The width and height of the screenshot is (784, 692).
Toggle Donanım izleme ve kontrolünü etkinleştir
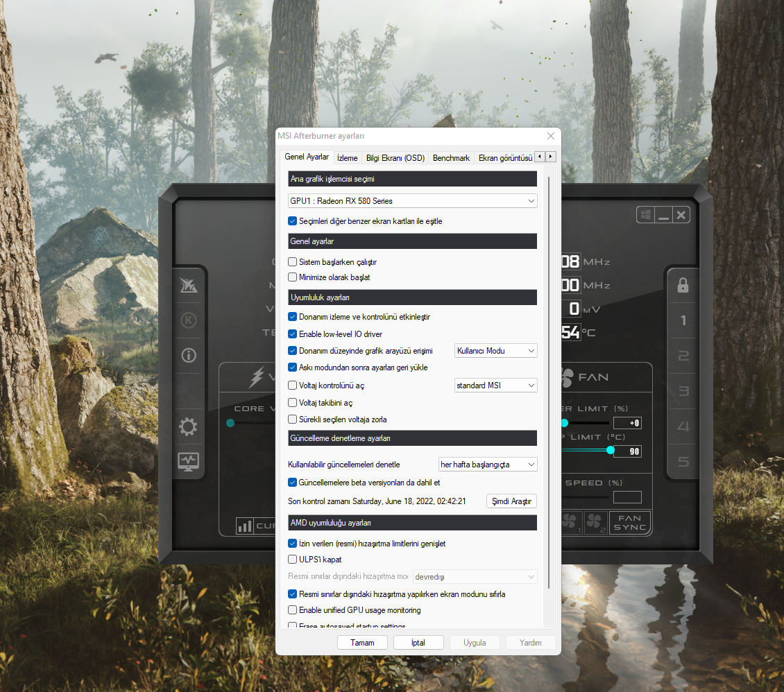(x=293, y=317)
